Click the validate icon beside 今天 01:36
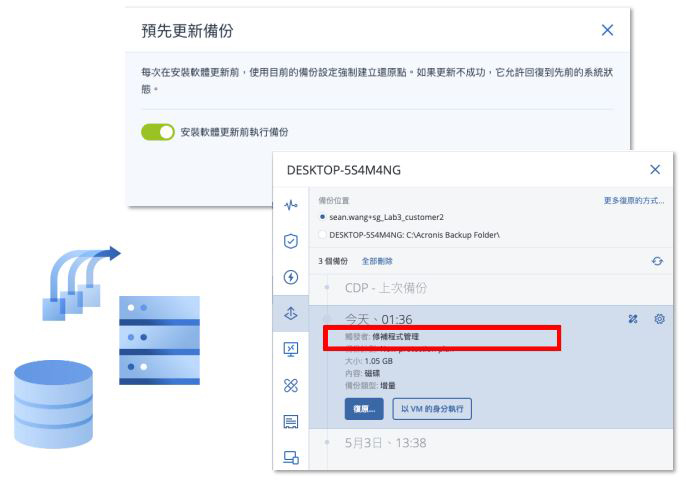 (633, 319)
